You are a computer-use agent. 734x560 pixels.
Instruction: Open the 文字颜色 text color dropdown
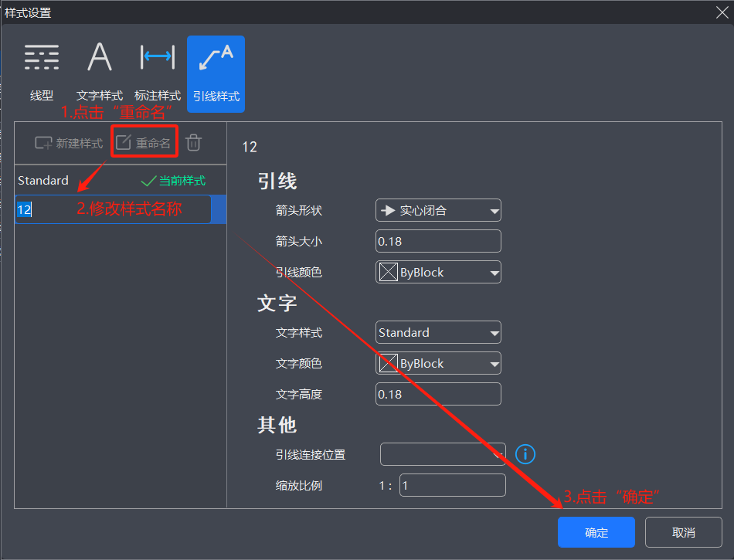[x=438, y=363]
